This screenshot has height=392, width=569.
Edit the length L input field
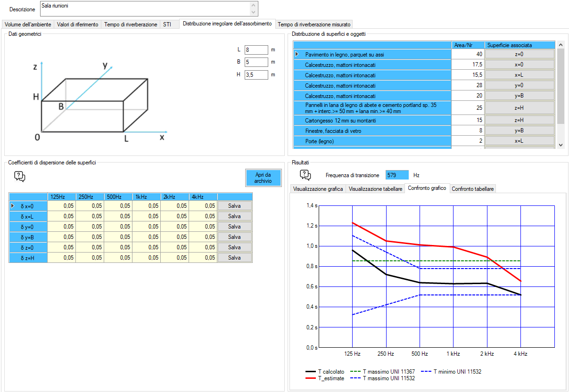point(256,50)
